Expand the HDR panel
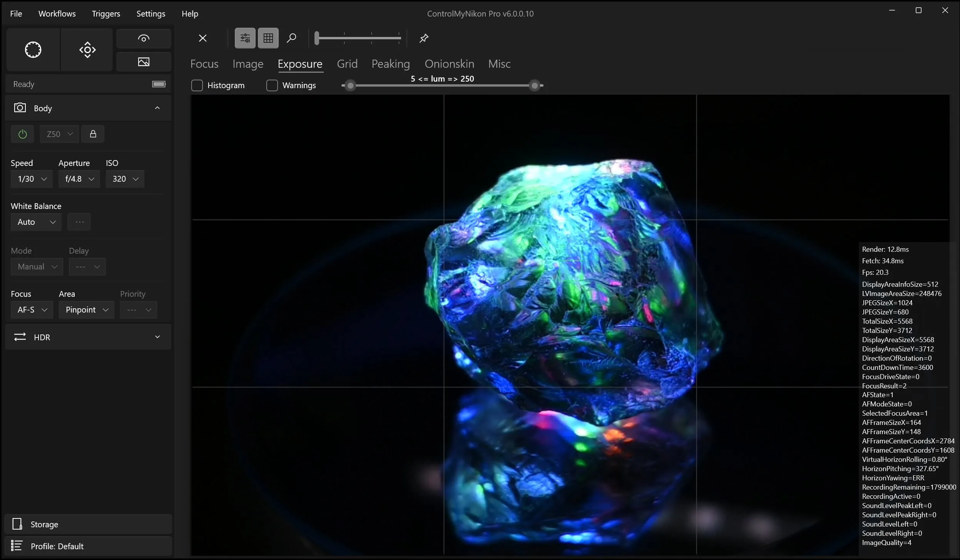 (88, 337)
